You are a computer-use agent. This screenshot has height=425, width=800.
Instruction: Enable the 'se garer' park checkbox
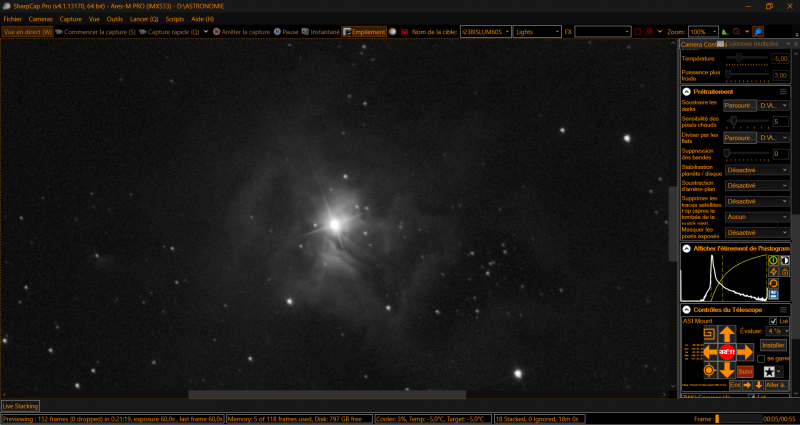761,358
